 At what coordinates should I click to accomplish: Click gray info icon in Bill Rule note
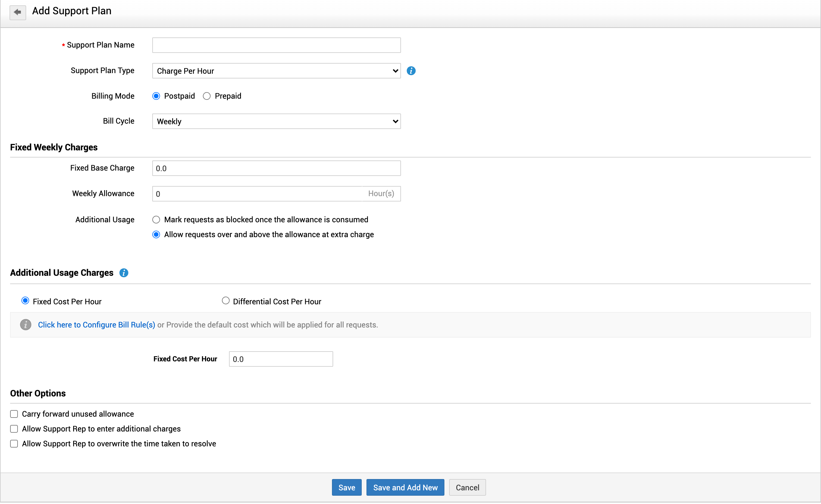pos(26,325)
